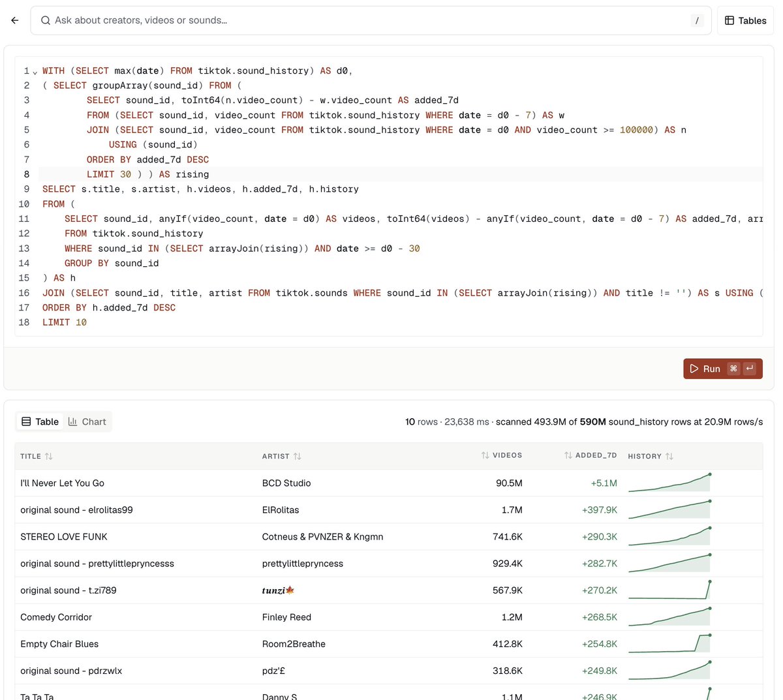Screen dimensions: 783x700
Task: Click the +249.8K added value
Action: [x=600, y=670]
